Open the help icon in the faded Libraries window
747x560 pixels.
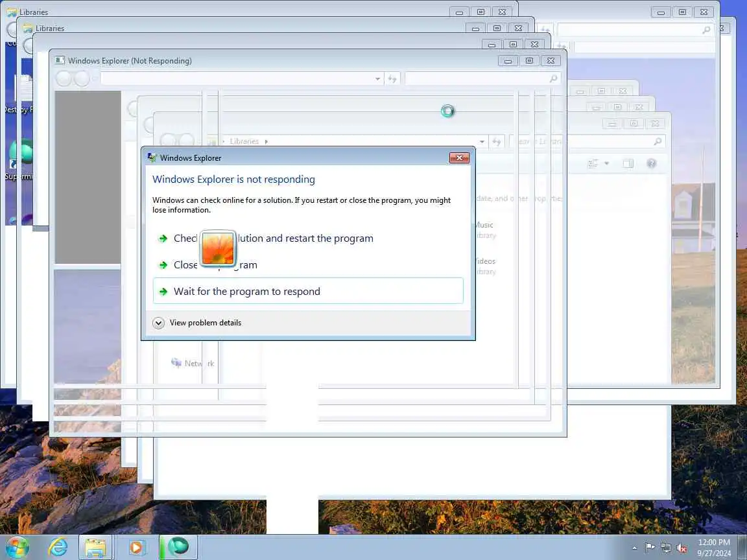pyautogui.click(x=651, y=163)
